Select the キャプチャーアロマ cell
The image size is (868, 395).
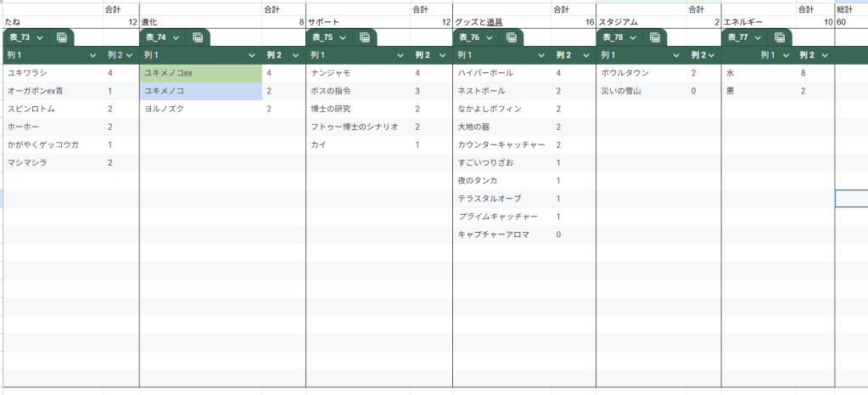point(501,234)
